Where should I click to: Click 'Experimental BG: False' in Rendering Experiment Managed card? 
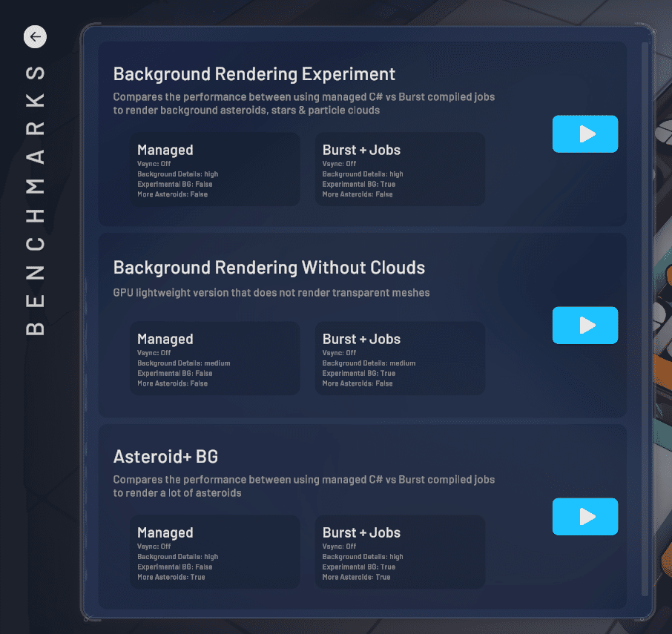(x=175, y=184)
